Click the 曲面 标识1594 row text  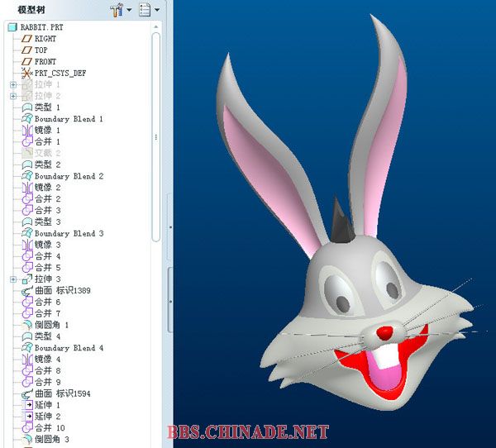pos(63,393)
